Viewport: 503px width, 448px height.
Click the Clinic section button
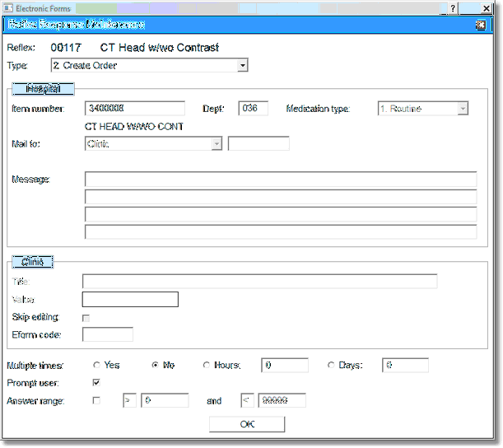[32, 262]
